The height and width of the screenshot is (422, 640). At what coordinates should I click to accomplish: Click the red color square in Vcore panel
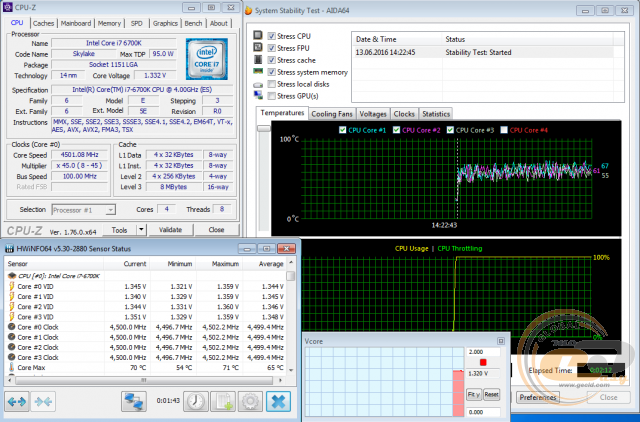tap(483, 362)
